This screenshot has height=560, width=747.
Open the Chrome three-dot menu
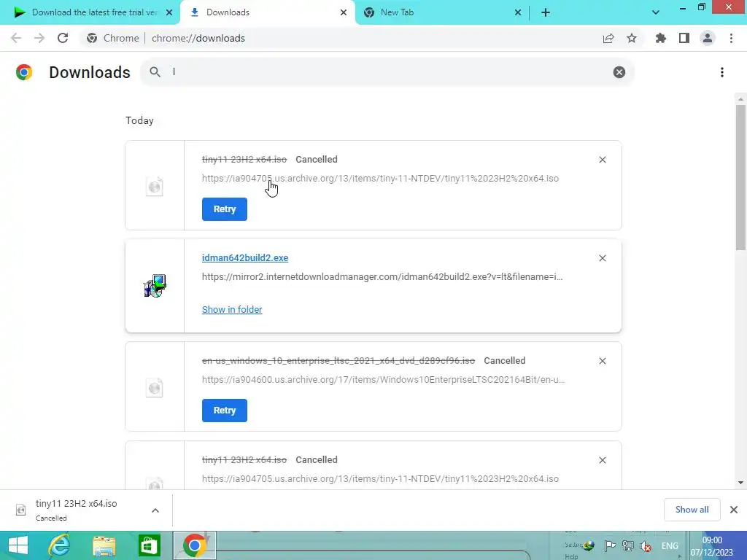pyautogui.click(x=731, y=38)
